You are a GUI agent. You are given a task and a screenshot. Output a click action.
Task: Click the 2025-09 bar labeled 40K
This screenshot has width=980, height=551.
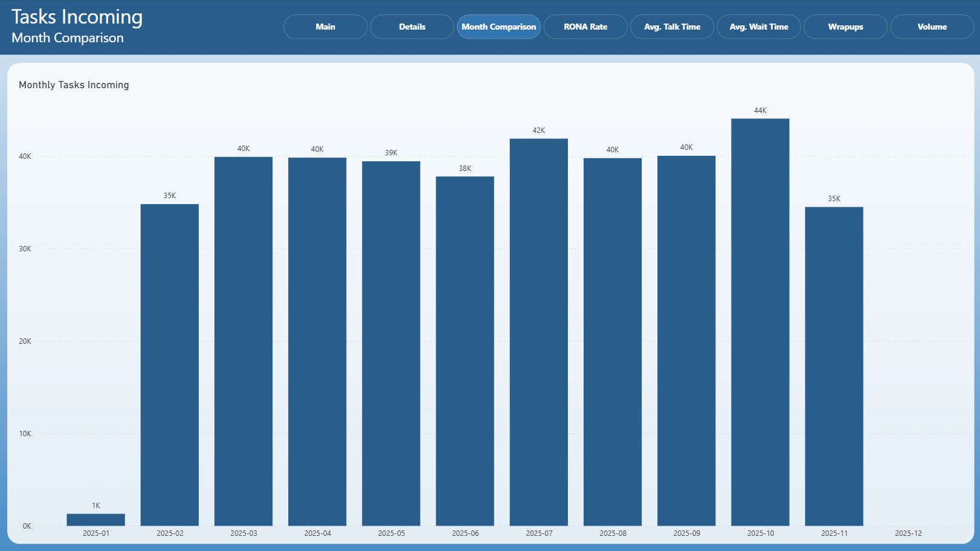(686, 341)
